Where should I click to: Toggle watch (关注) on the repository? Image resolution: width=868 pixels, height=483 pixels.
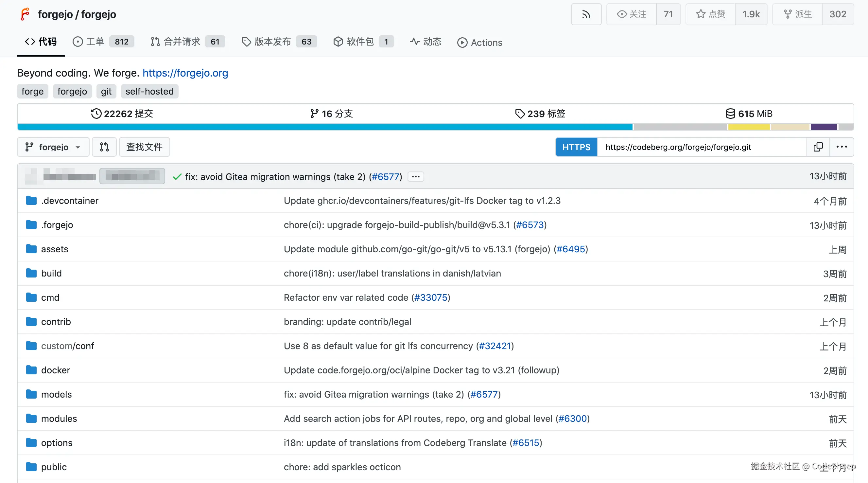coord(631,14)
